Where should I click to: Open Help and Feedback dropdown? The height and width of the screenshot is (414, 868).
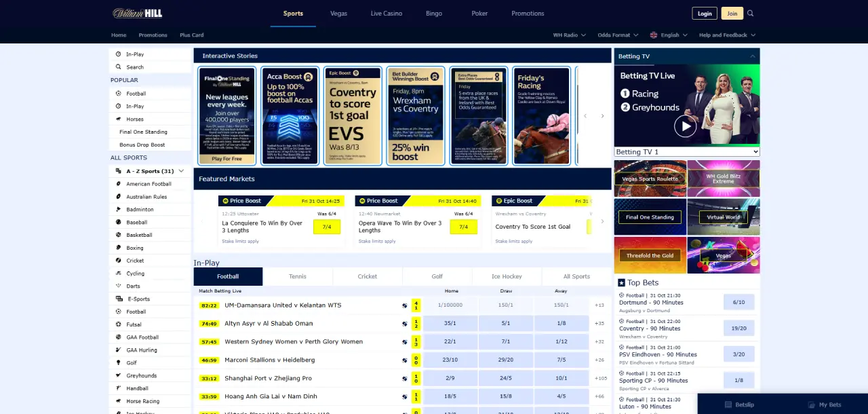727,35
